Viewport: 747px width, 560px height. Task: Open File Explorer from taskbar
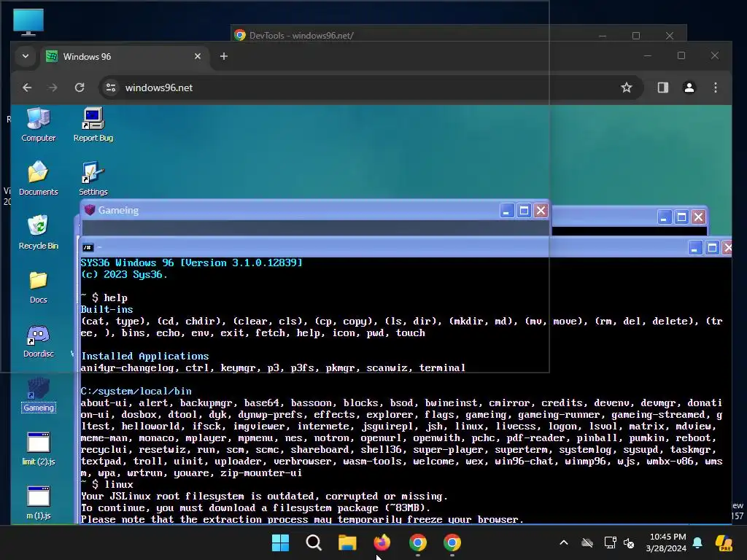pos(347,542)
